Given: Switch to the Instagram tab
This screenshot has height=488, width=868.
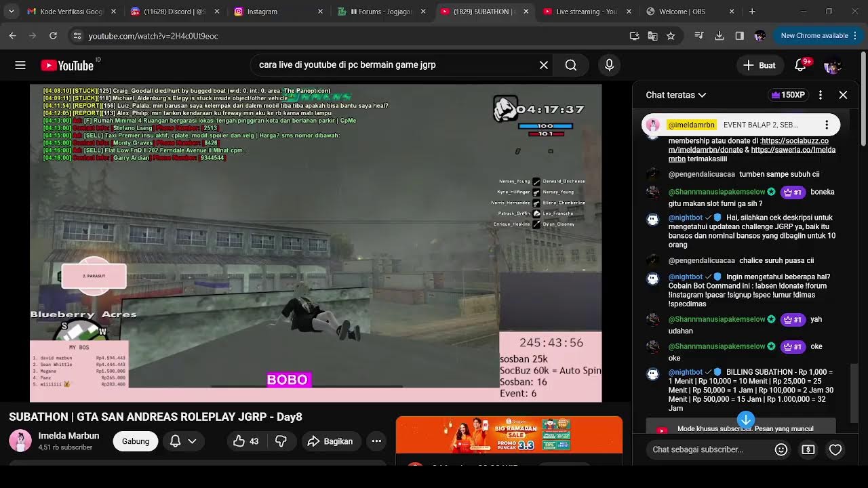Looking at the screenshot, I should click(x=277, y=12).
